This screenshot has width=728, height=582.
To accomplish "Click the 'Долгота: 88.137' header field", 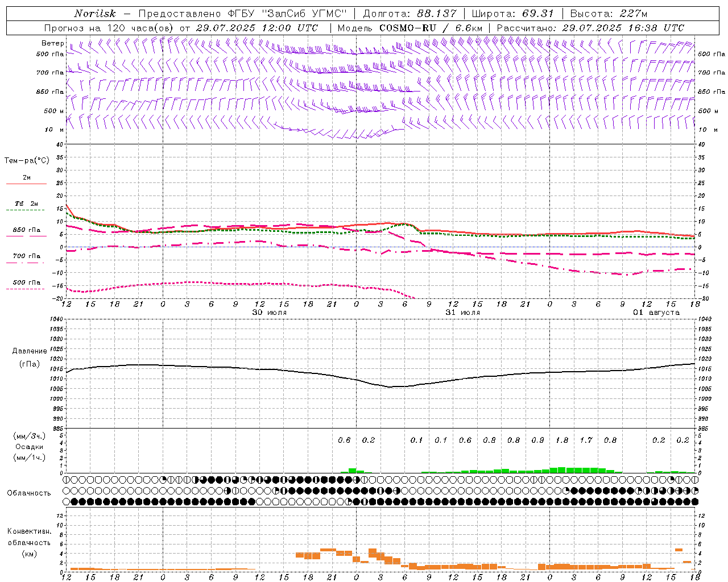I will 409,14.
